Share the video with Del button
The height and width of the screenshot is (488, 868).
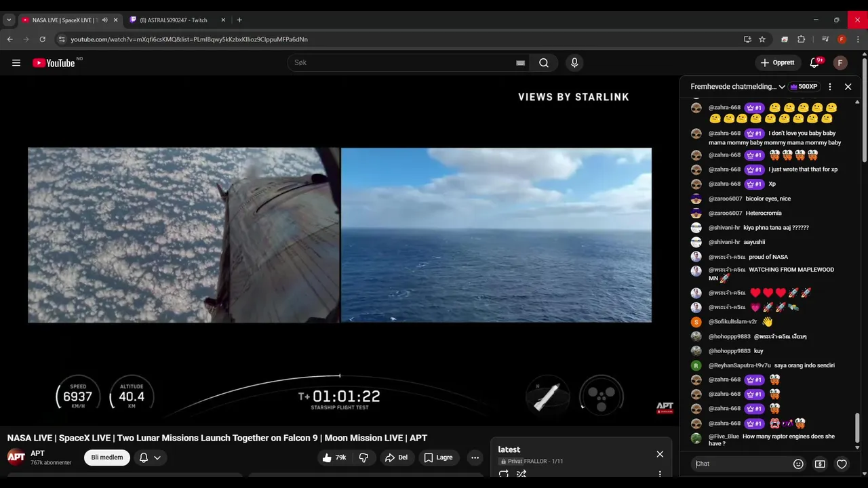pyautogui.click(x=396, y=457)
